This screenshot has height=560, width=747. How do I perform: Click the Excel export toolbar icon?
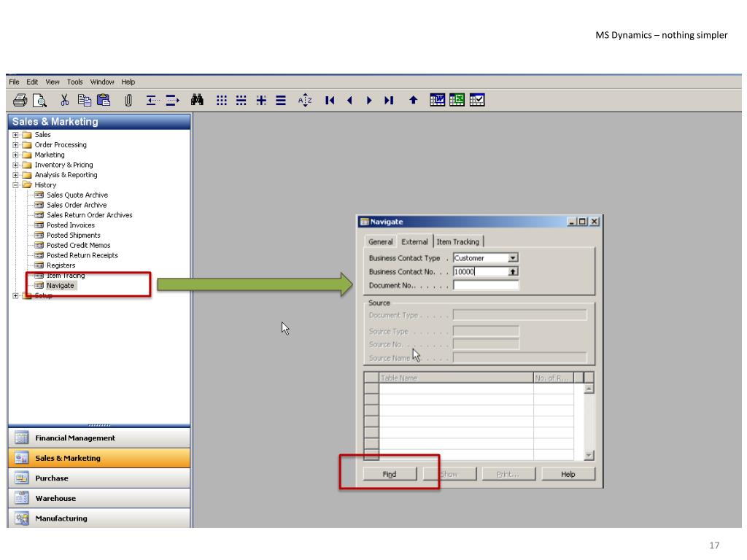pyautogui.click(x=457, y=100)
